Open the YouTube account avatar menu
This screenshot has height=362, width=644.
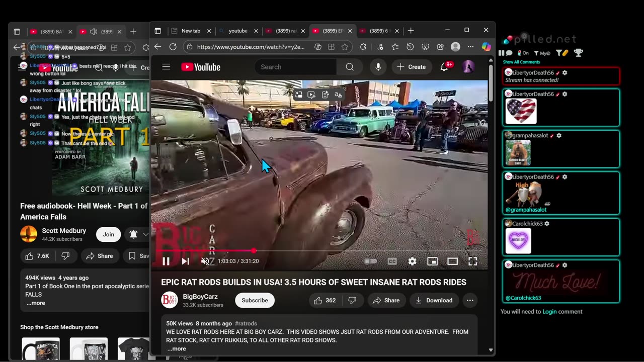coord(468,67)
